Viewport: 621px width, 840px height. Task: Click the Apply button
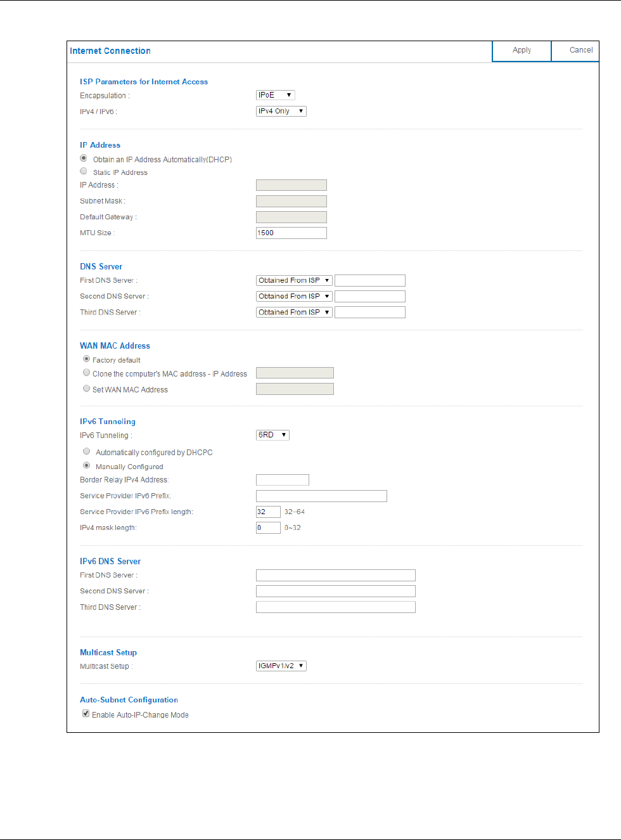[x=522, y=51]
